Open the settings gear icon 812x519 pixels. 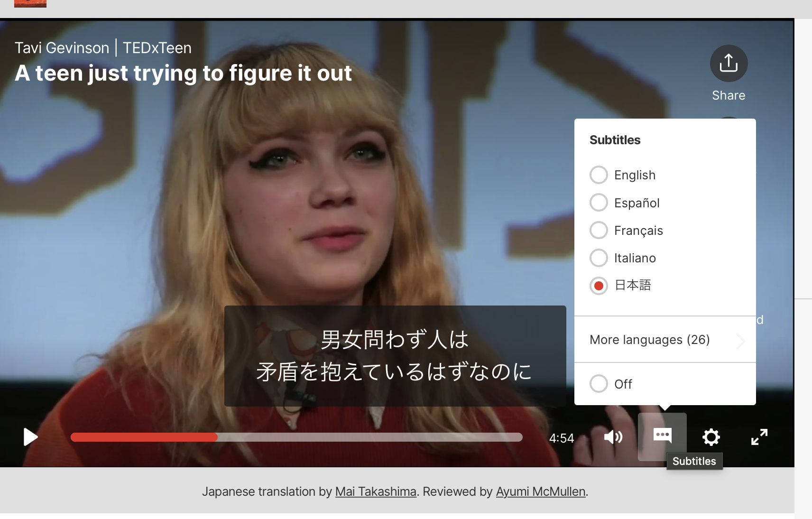coord(711,437)
